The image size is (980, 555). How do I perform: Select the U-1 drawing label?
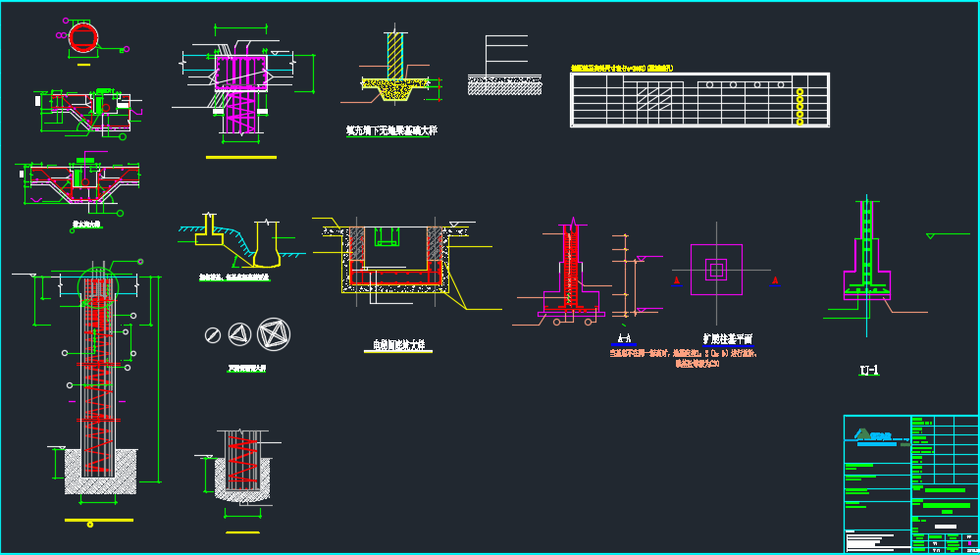tap(869, 370)
